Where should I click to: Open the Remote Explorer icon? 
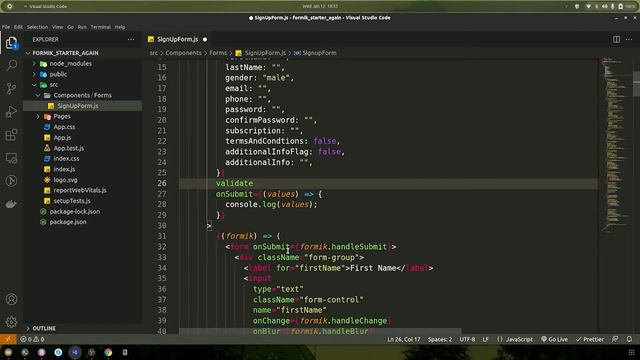pyautogui.click(x=11, y=158)
